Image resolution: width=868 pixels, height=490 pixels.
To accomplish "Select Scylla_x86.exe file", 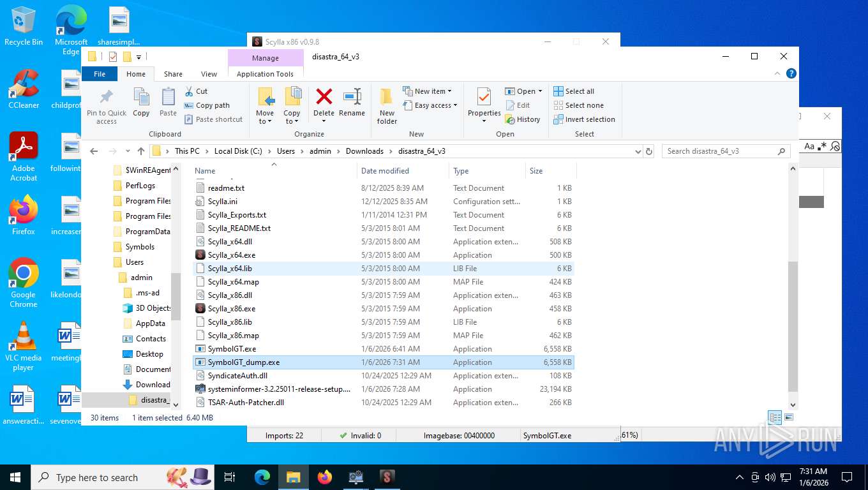I will pyautogui.click(x=231, y=309).
